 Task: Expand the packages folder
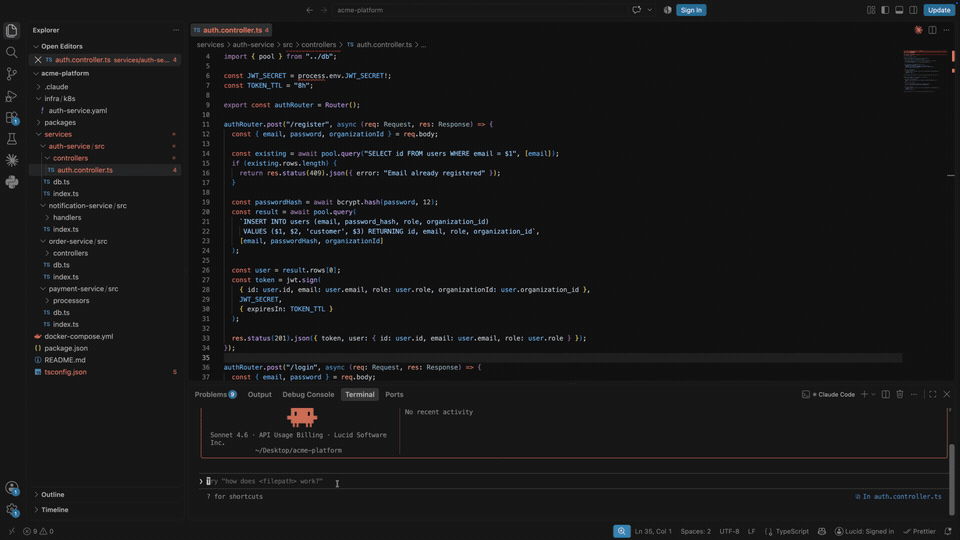pos(60,122)
